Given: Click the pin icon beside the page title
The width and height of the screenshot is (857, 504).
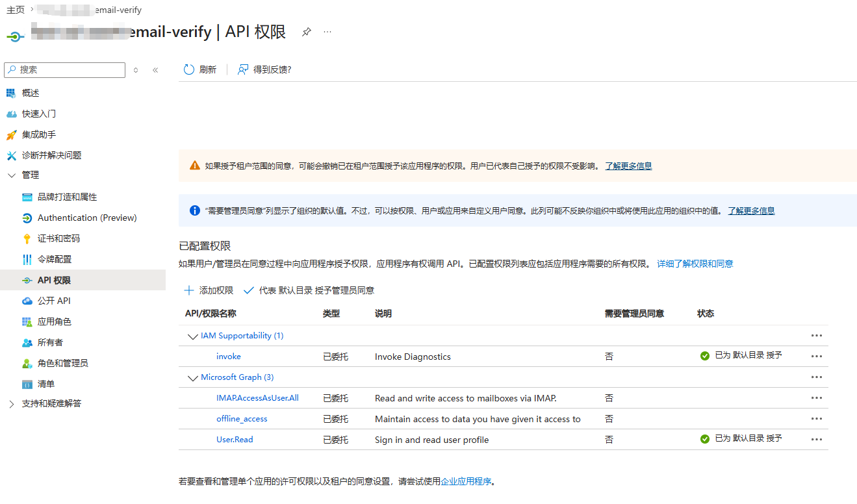Looking at the screenshot, I should coord(307,32).
